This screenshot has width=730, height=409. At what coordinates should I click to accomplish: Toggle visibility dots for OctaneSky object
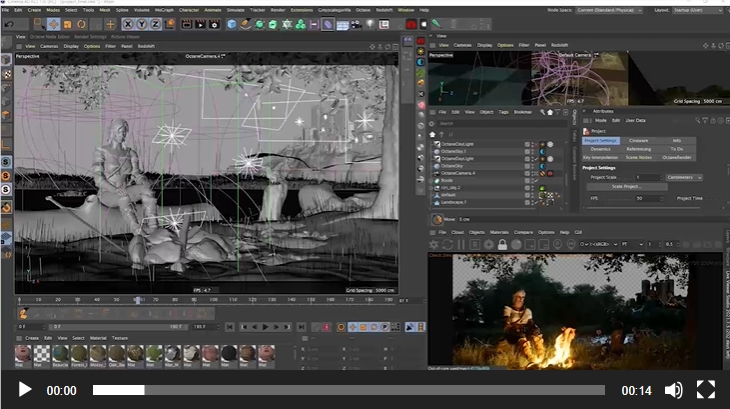coord(533,166)
